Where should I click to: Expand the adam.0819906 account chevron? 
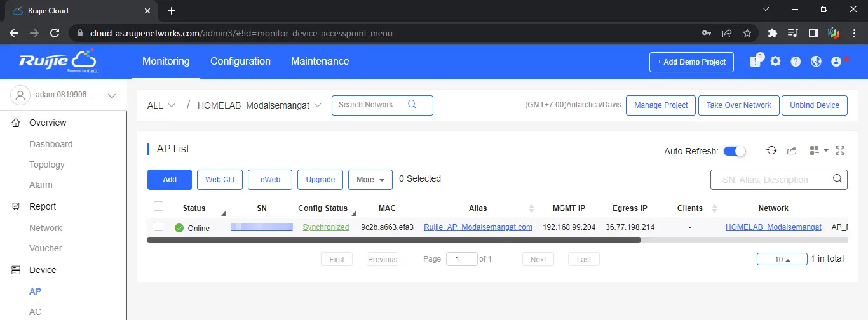click(112, 96)
